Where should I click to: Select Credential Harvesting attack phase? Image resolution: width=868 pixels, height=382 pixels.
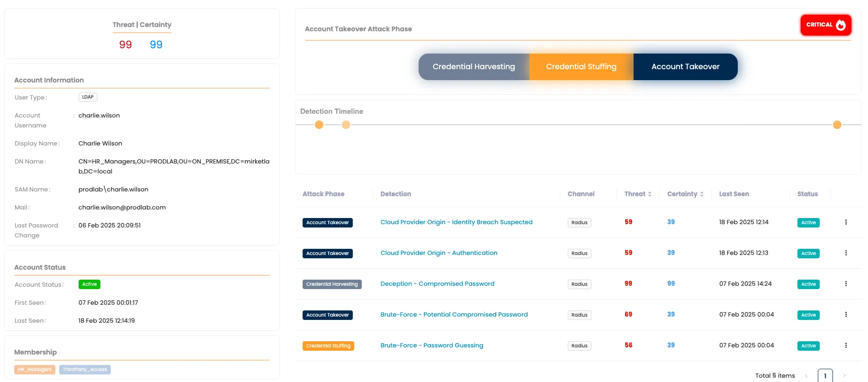[x=474, y=67]
